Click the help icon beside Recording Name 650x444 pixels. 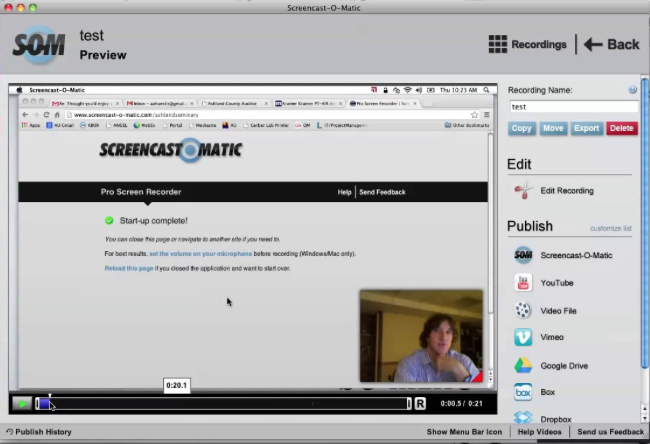tap(632, 90)
